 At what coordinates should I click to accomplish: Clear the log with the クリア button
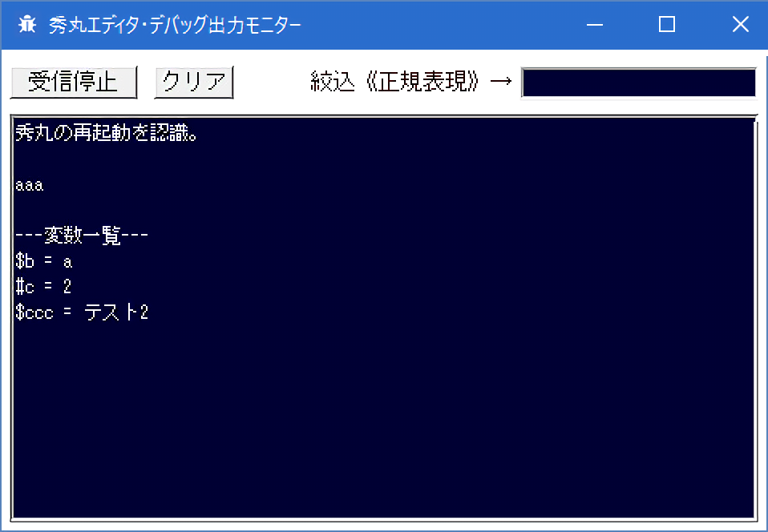(194, 82)
